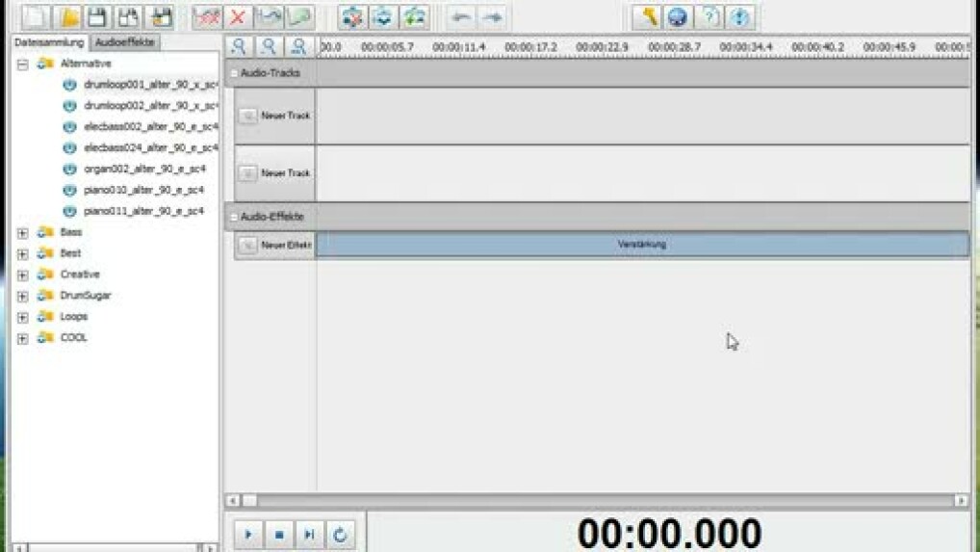Click the red X delete icon

coord(237,16)
